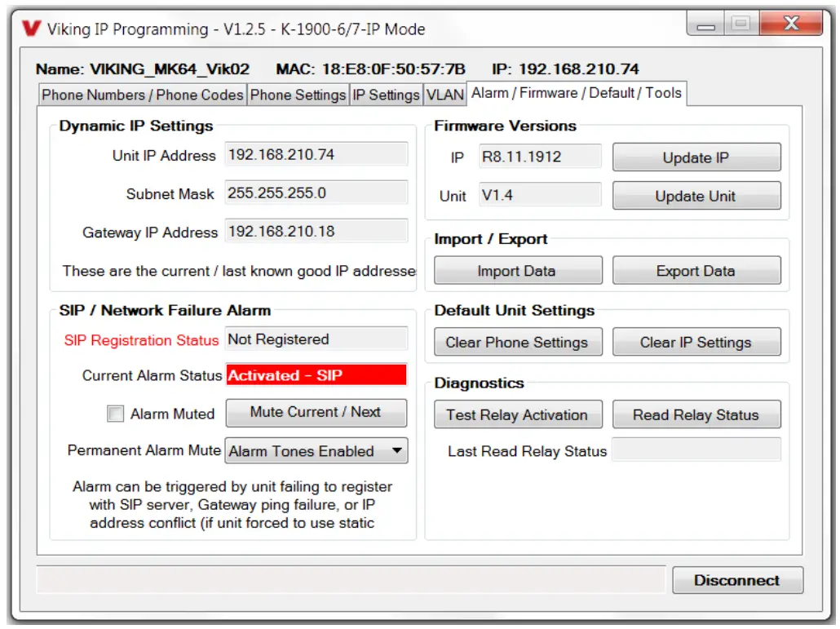Click the 'Alarm can be triggered' description text

point(232,505)
